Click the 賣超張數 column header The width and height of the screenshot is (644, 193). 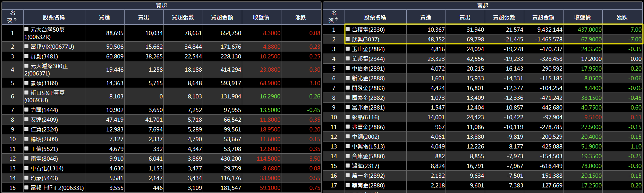click(504, 17)
